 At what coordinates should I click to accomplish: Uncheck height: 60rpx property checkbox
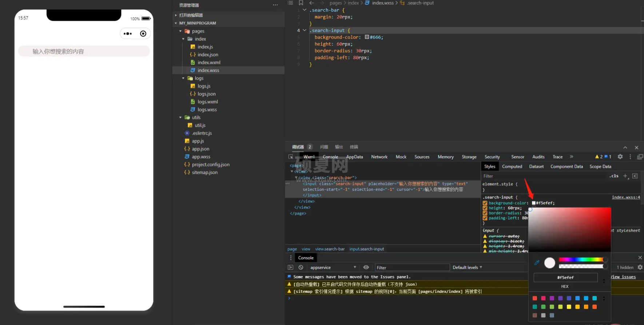tap(485, 208)
